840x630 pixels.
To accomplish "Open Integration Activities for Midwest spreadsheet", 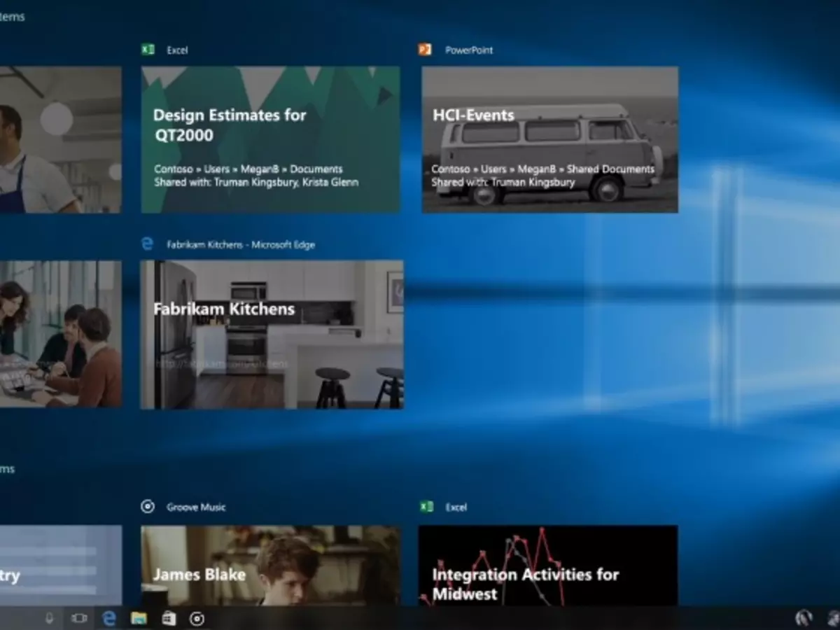I will (548, 567).
